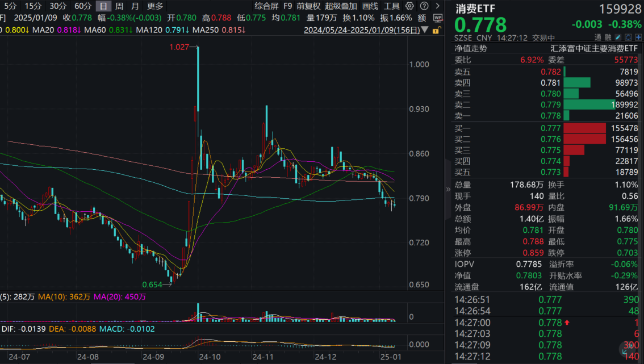Image resolution: width=644 pixels, height=364 pixels.
Task: Click the 14:27:00 tick trade row
Action: (546, 323)
